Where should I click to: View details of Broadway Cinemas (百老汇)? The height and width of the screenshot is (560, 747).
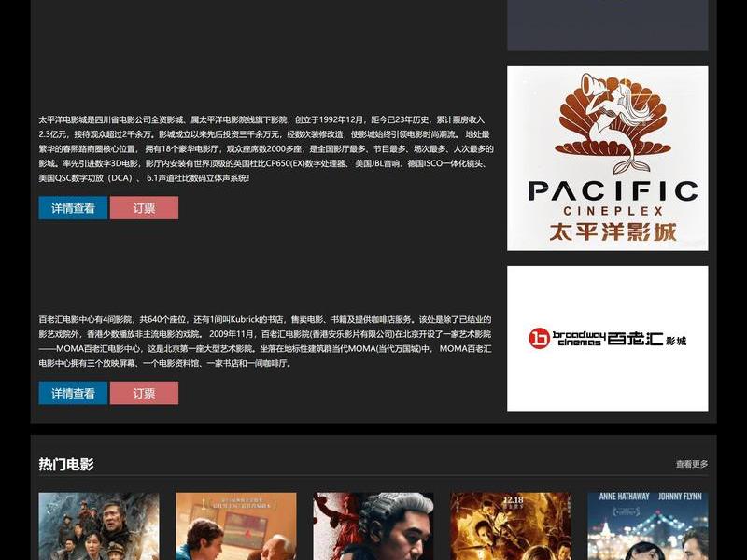pos(73,393)
